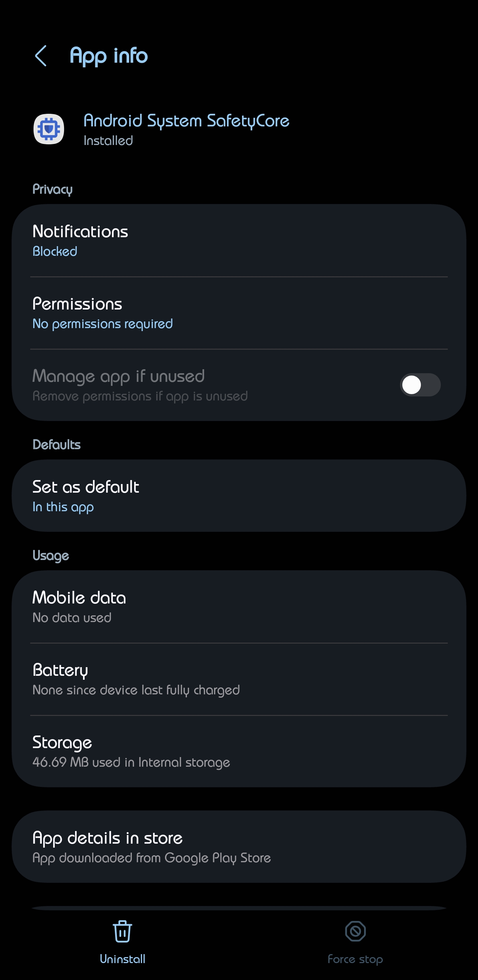
Task: Tap the Blocked notification status text
Action: 55,251
